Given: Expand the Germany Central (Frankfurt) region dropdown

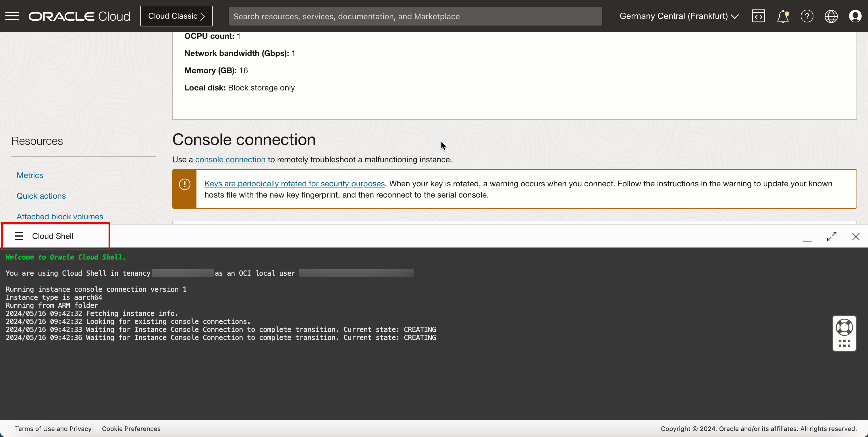Looking at the screenshot, I should click(x=679, y=16).
